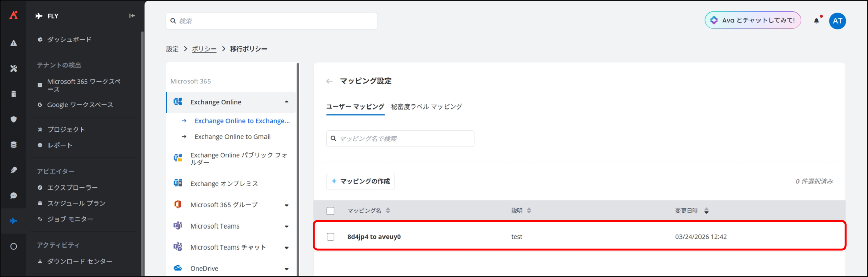
Task: Collapse the FLY sidebar panel
Action: pyautogui.click(x=132, y=16)
